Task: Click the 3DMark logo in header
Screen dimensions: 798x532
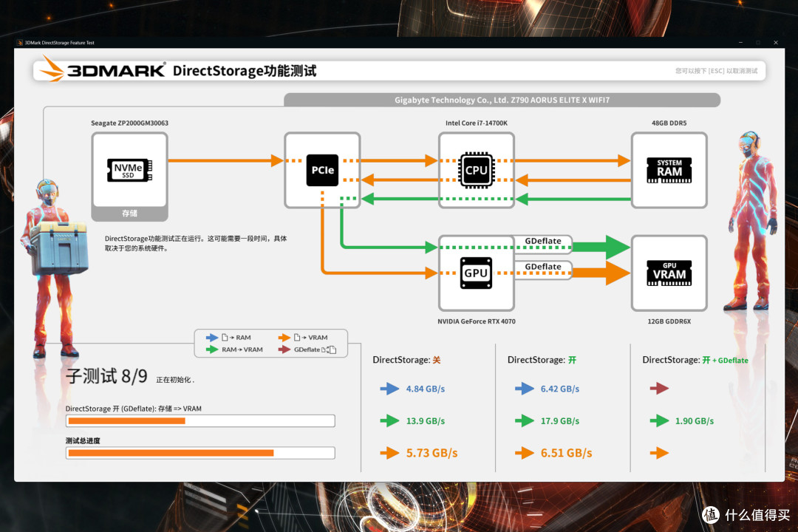Action: tap(103, 69)
